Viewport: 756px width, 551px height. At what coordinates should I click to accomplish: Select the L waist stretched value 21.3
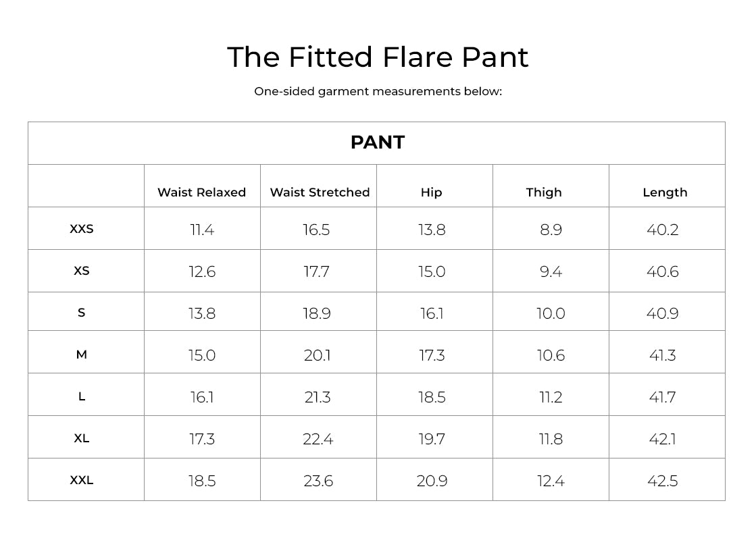[317, 397]
